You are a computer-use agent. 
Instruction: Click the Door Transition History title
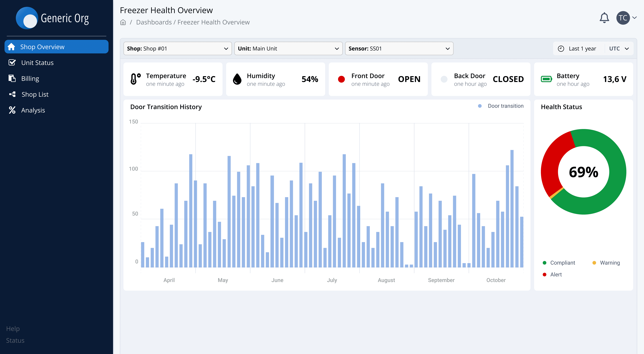(166, 107)
